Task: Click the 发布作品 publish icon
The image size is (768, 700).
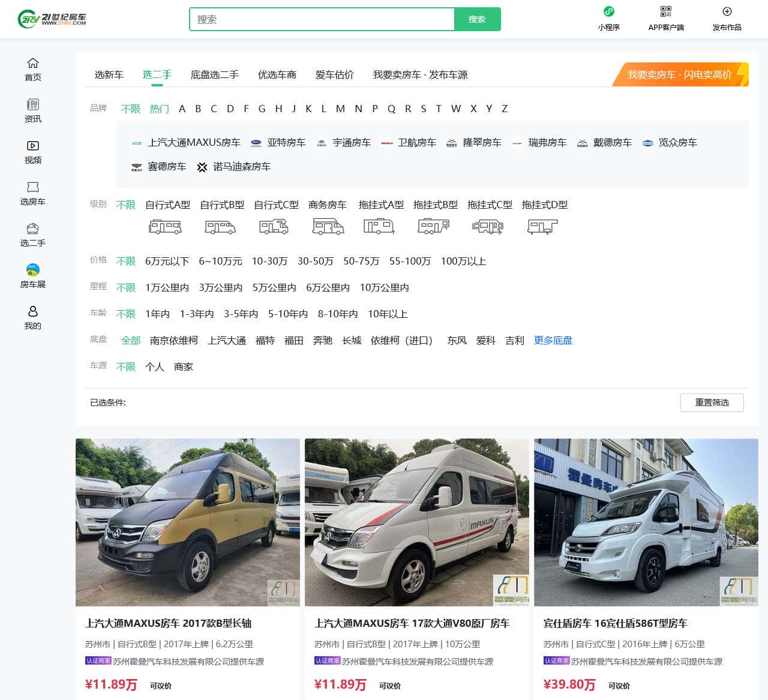Action: [x=726, y=10]
